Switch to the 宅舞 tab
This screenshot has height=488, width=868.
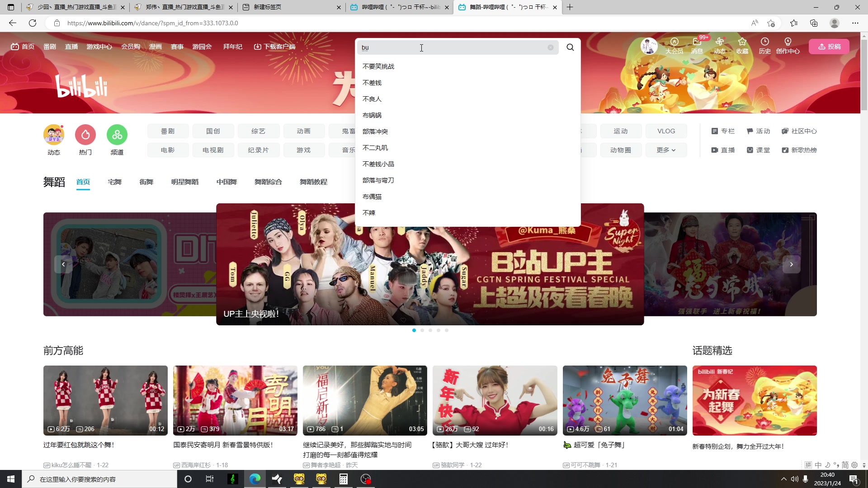[114, 182]
